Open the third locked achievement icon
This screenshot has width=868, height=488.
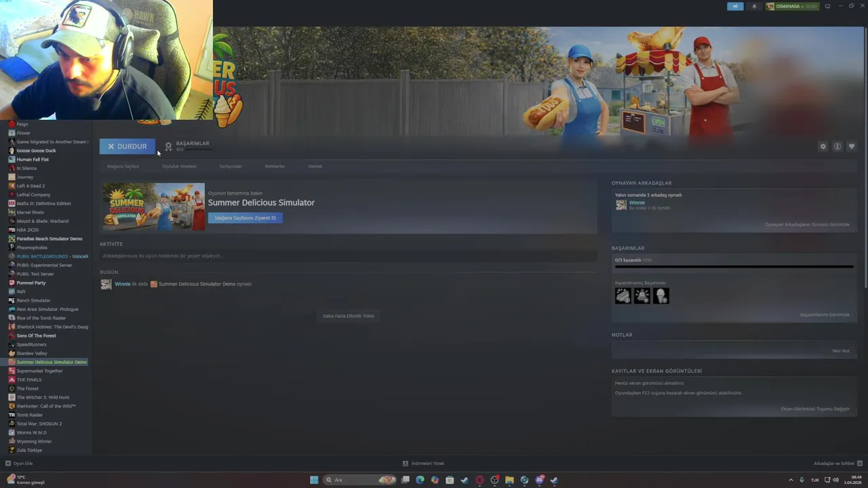pos(661,296)
